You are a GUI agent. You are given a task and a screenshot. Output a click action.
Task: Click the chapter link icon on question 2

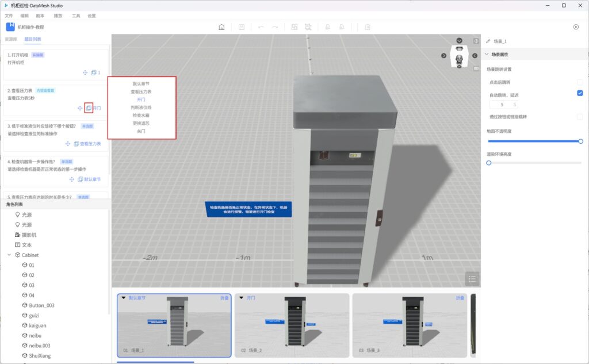89,108
